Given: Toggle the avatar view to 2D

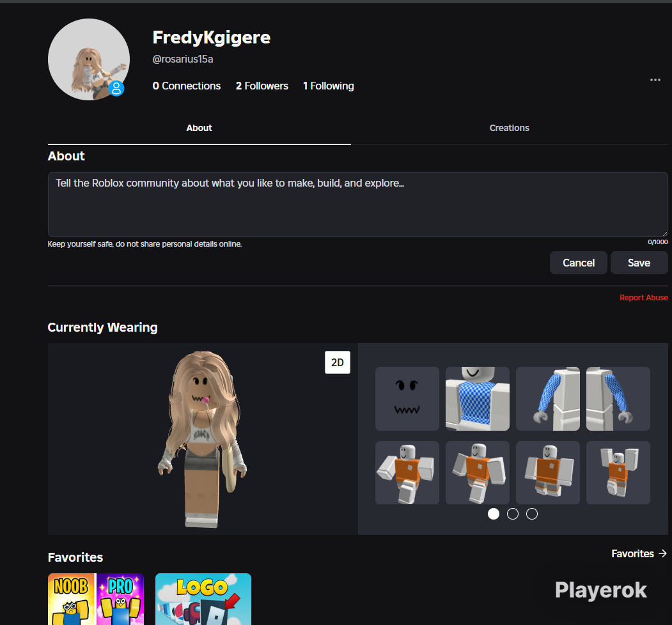Looking at the screenshot, I should point(338,362).
